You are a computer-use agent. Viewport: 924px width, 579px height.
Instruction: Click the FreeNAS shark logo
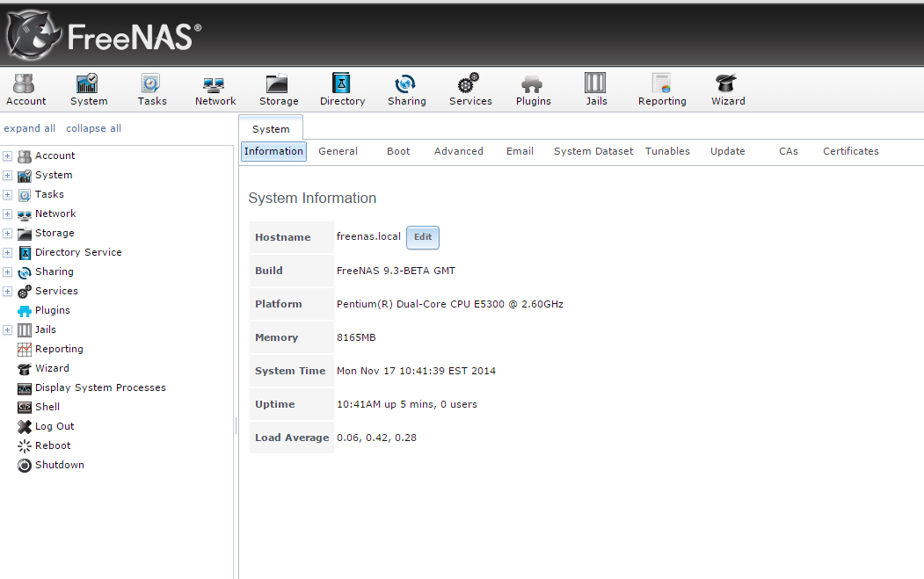tap(33, 36)
